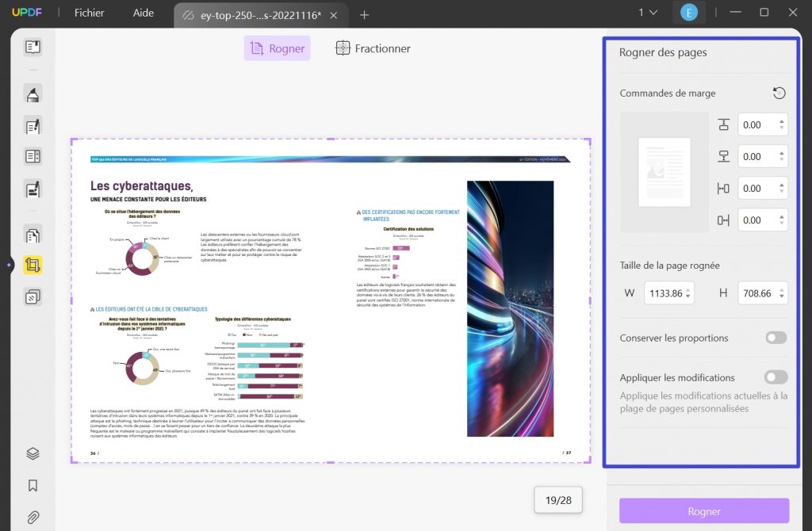Switch to the Rogner mode tab
Image resolution: width=812 pixels, height=531 pixels.
pos(277,48)
